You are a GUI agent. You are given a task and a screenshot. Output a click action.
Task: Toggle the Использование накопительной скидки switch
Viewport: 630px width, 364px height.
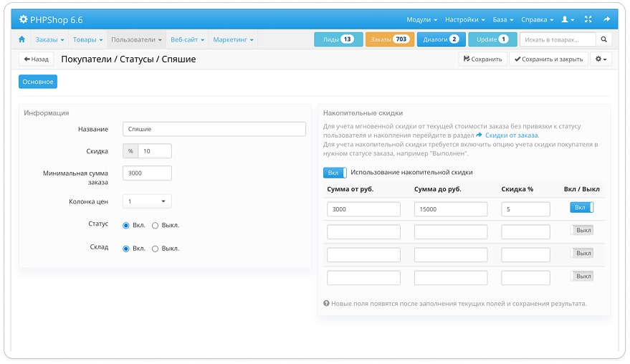[335, 173]
